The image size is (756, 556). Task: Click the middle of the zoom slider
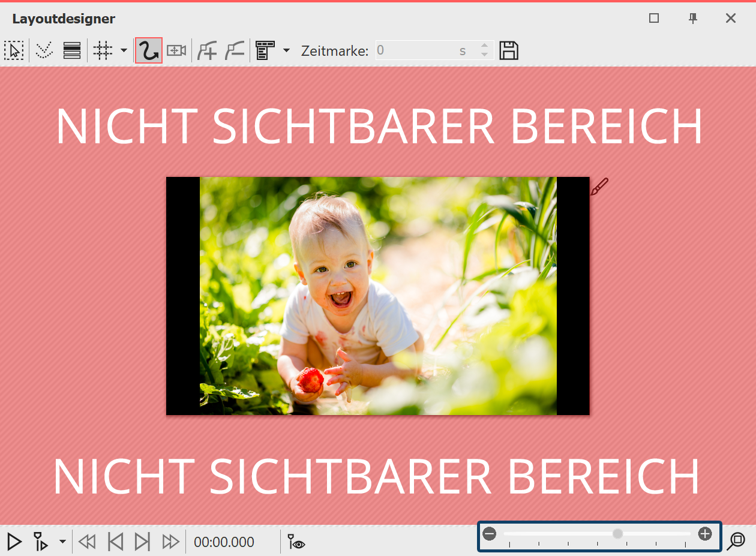[617, 533]
